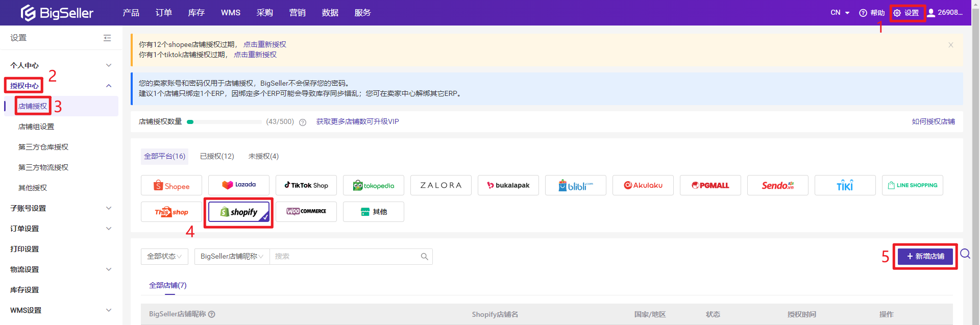Select the Akulaku platform tile
Screen dimensions: 980x325
tap(643, 185)
